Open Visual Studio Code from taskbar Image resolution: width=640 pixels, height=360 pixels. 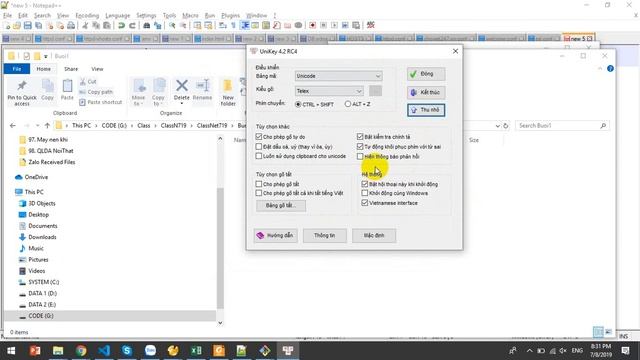pos(104,350)
